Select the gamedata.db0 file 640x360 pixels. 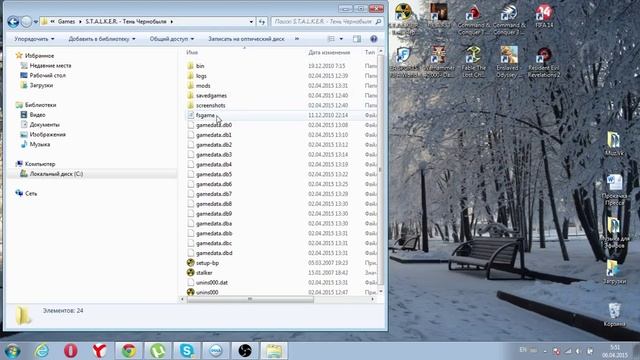point(213,125)
